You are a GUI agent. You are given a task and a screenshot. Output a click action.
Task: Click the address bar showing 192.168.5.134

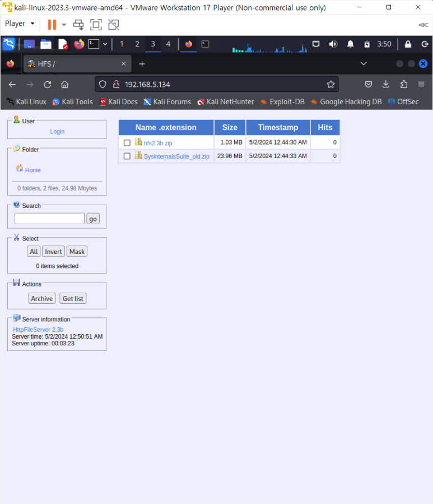[217, 85]
